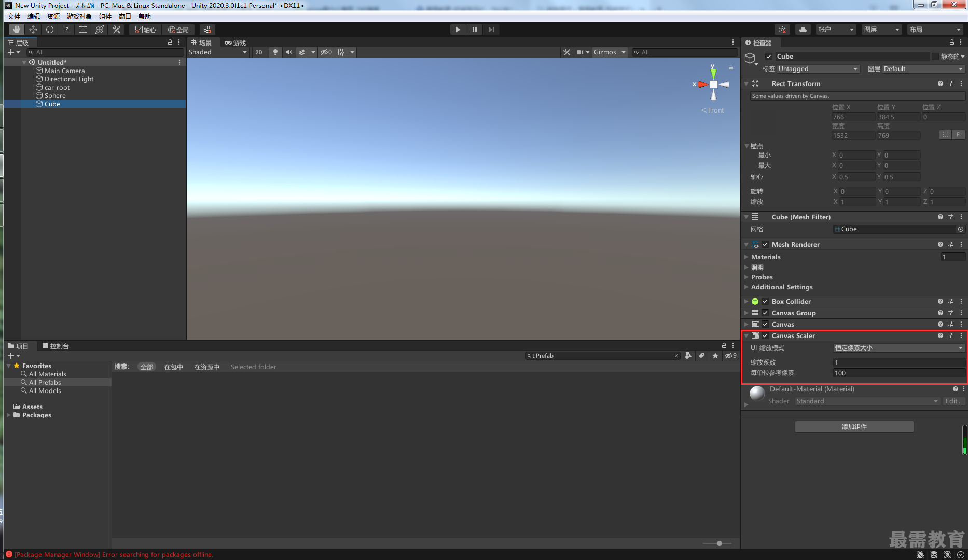Toggle scene effects (skybox) icon
968x560 pixels.
click(302, 52)
